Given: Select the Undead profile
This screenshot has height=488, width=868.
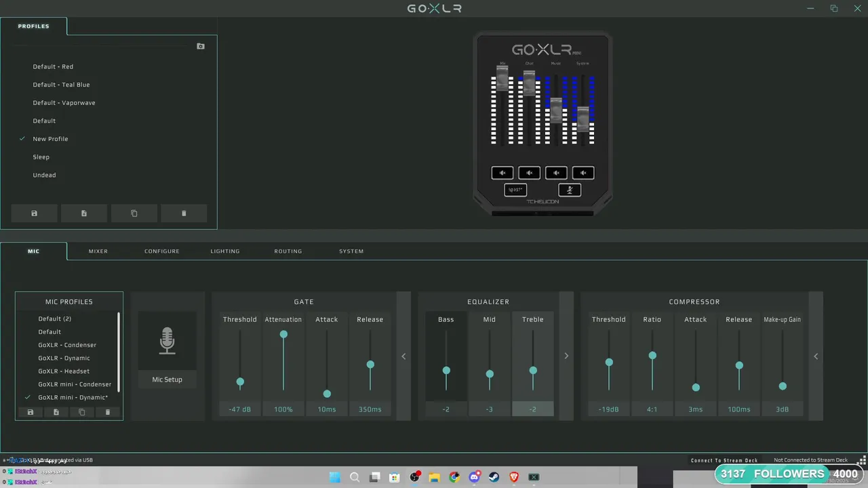Looking at the screenshot, I should click(x=44, y=175).
